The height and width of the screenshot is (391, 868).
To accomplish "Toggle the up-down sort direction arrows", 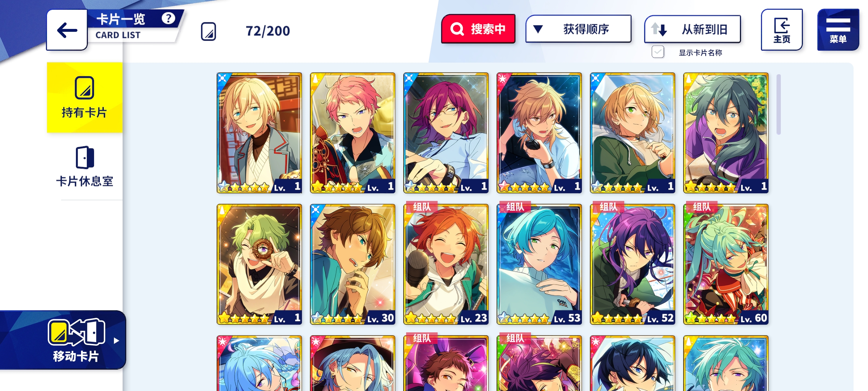I will pyautogui.click(x=659, y=29).
